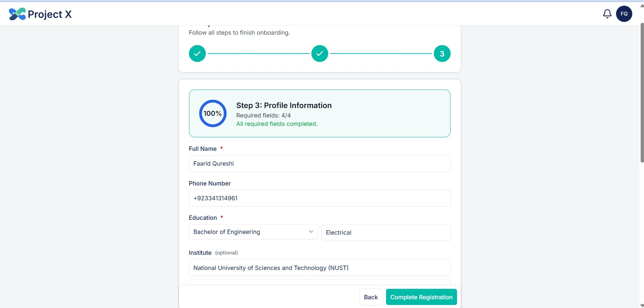
Task: Edit the Electrical field of study input
Action: tap(386, 233)
